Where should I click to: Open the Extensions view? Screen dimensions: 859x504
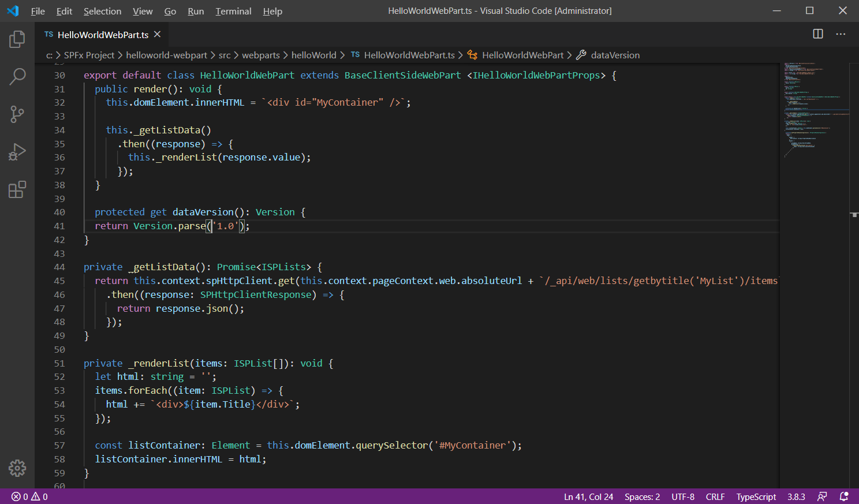click(x=17, y=189)
